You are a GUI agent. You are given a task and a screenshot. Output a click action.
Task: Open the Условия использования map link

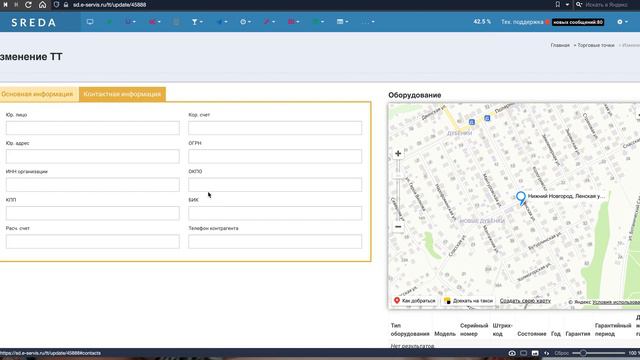tap(616, 302)
